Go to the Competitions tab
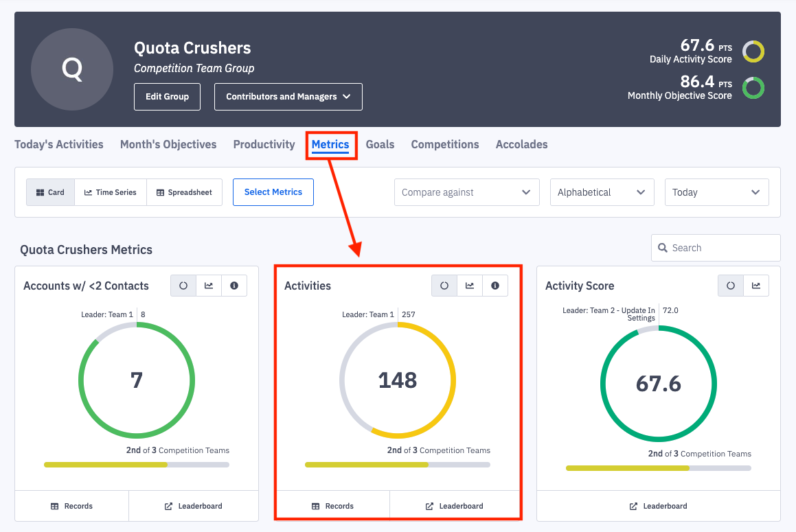This screenshot has height=532, width=796. point(445,144)
